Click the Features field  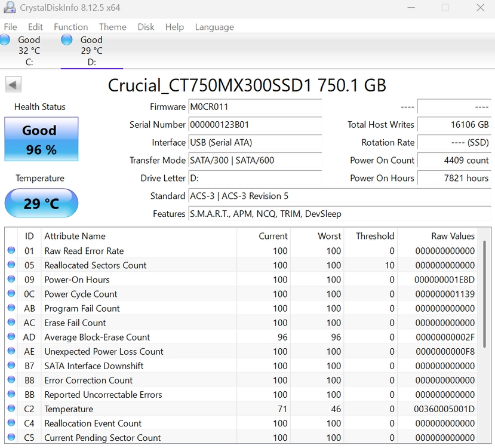point(340,214)
